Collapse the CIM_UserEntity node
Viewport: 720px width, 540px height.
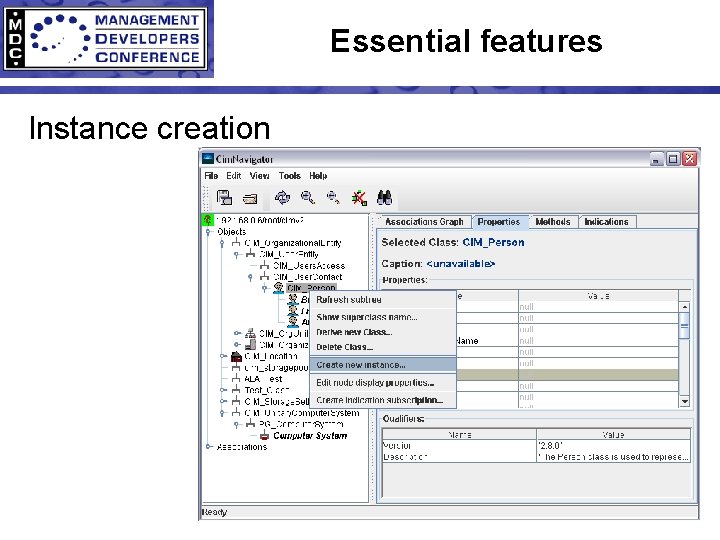236,254
